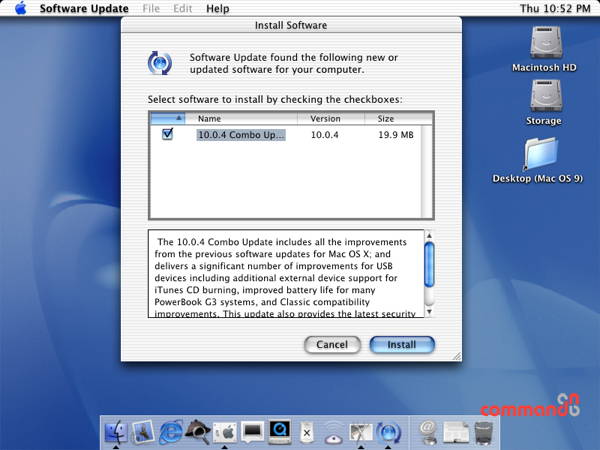Select the '10.0.4 Combo Up...' row name

(241, 135)
